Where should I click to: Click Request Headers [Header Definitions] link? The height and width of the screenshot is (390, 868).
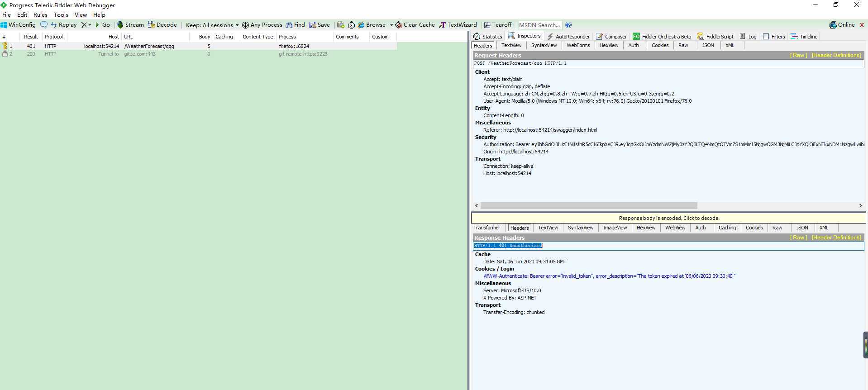click(836, 55)
